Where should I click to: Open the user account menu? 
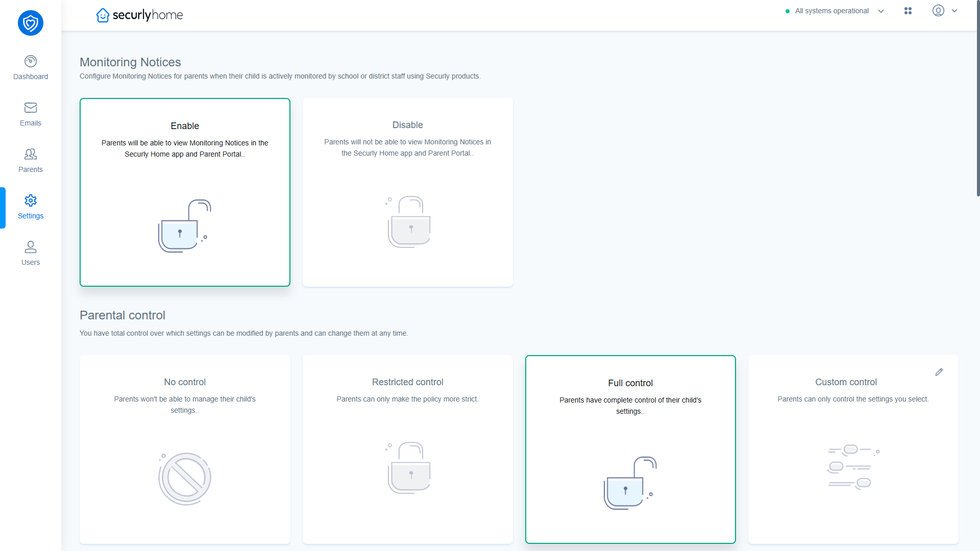944,11
